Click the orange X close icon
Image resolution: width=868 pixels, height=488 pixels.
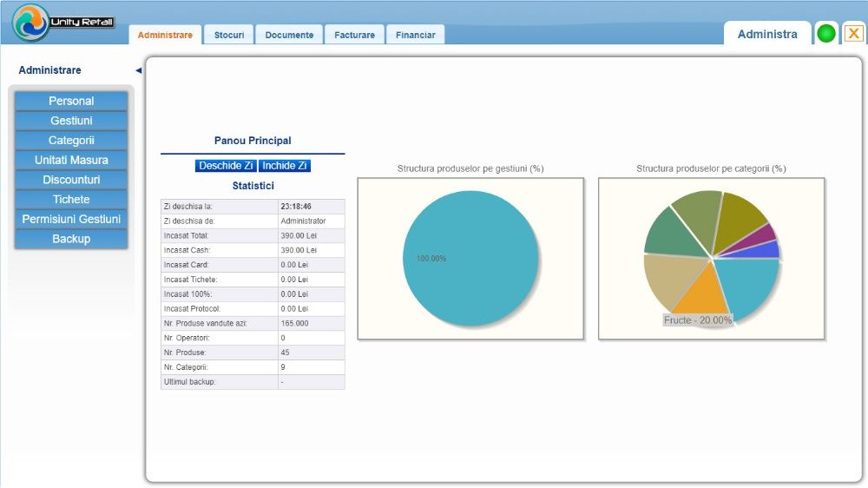tap(853, 34)
